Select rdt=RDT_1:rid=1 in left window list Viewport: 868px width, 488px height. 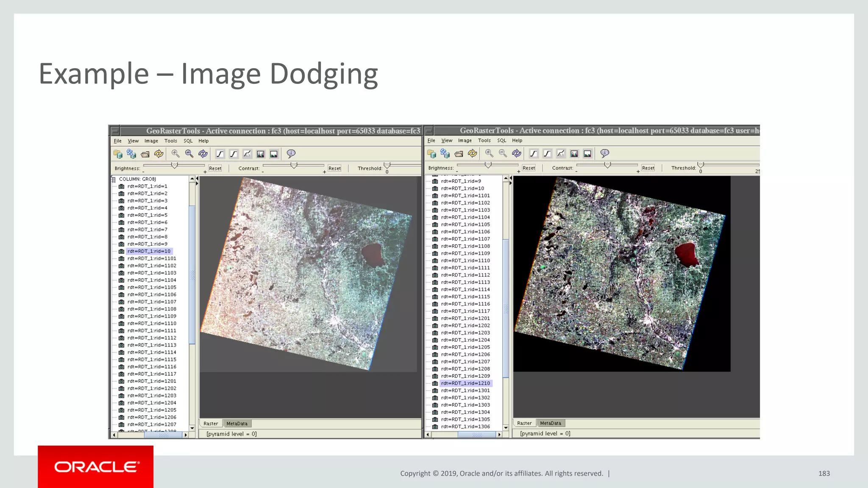coord(147,186)
